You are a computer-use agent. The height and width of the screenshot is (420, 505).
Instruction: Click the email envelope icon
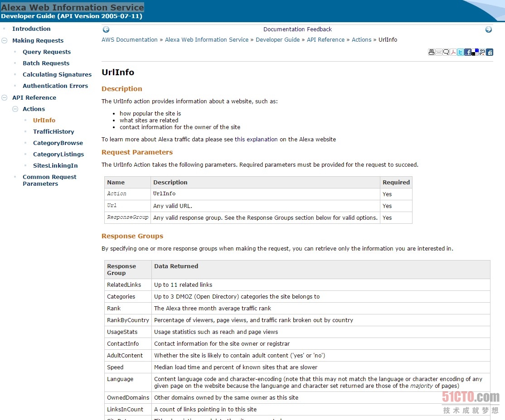point(439,52)
